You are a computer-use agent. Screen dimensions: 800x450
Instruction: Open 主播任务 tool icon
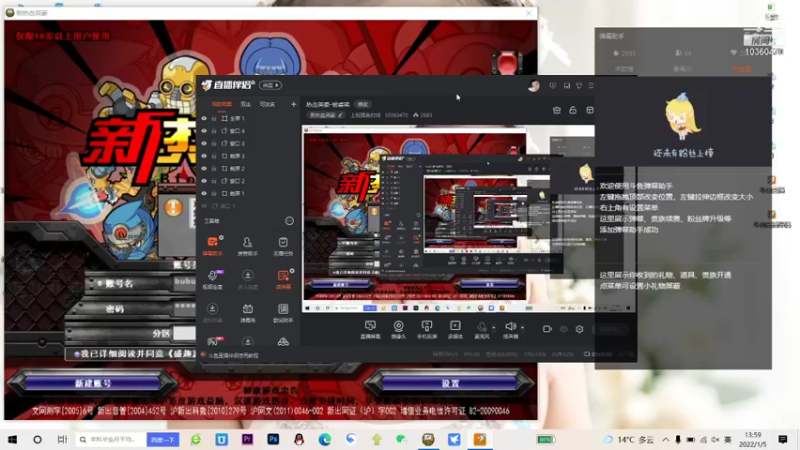283,245
